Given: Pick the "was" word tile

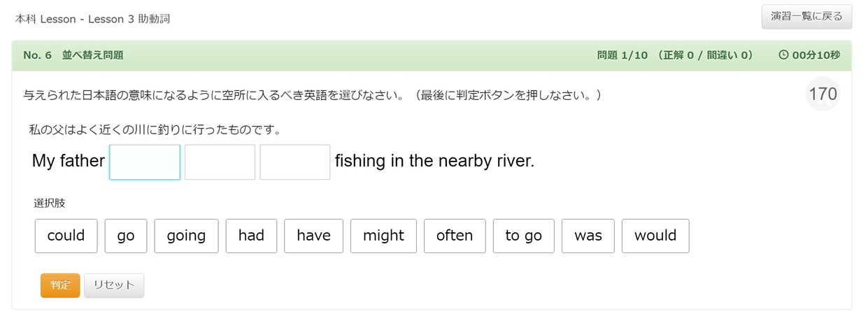Looking at the screenshot, I should coord(588,236).
